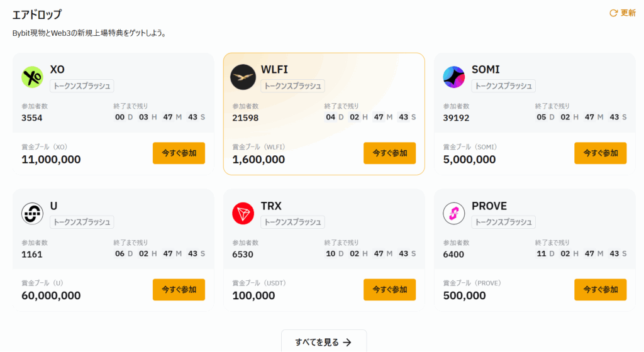Click the TRX token logo icon
This screenshot has width=644, height=352.
(x=243, y=214)
